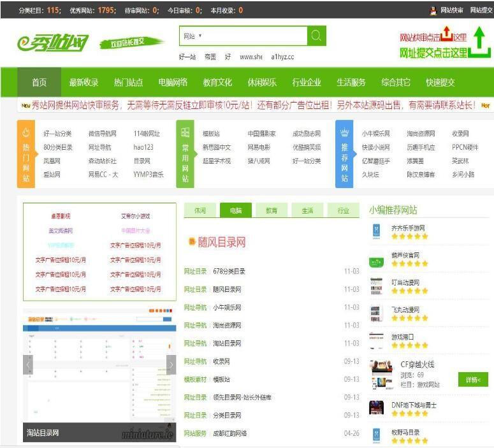
Task: Open 微信导航网 in hot sites
Action: coord(103,134)
